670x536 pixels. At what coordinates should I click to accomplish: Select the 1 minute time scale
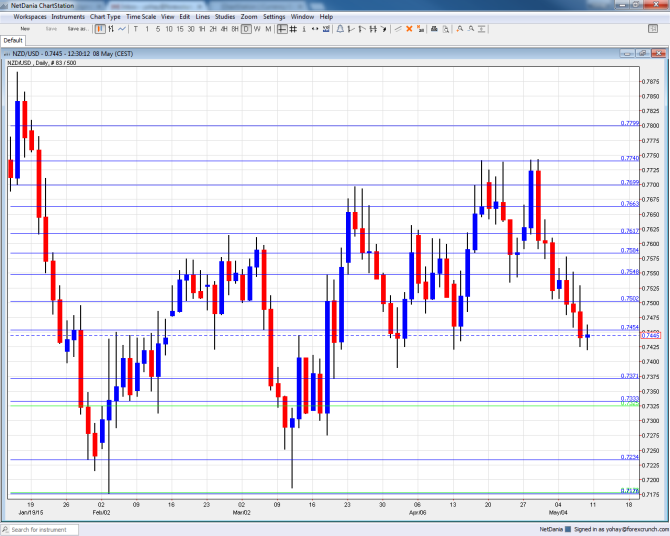pos(147,29)
